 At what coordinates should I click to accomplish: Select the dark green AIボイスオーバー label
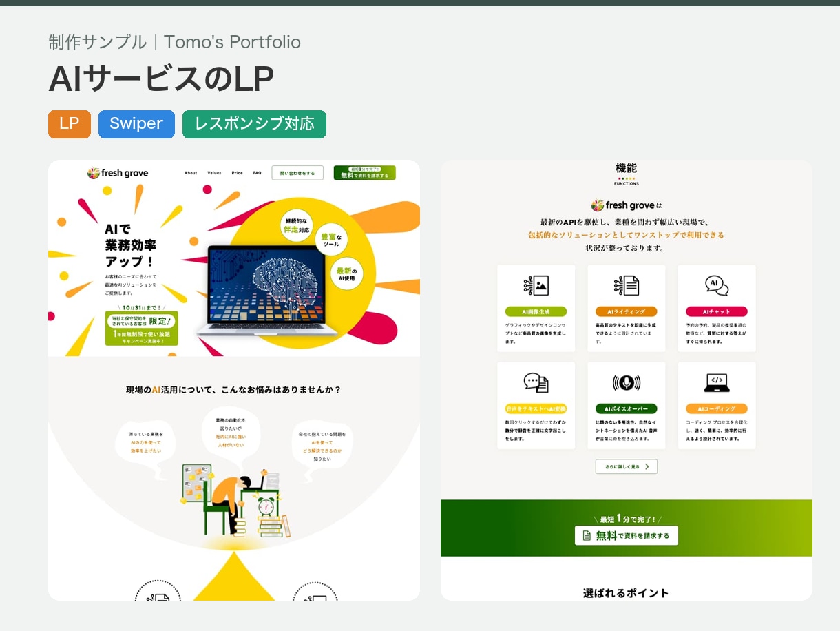tap(627, 408)
